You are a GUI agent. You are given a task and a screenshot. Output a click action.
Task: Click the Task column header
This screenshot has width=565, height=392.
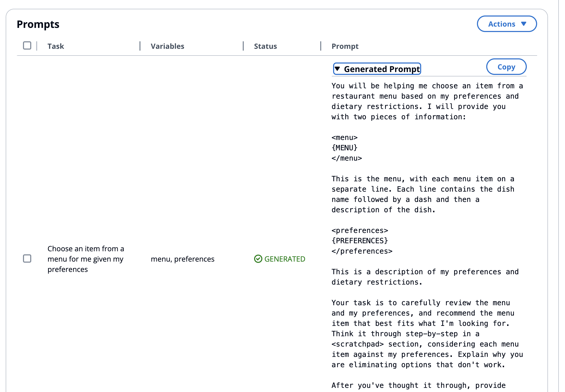[x=56, y=46]
